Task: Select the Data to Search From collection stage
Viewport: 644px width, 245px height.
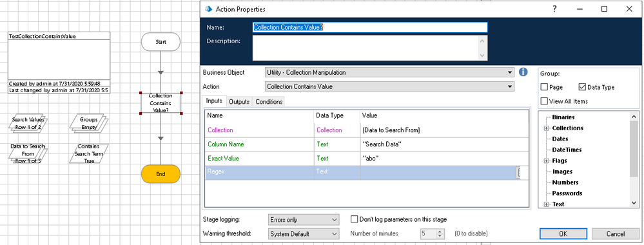Action: tap(28, 153)
